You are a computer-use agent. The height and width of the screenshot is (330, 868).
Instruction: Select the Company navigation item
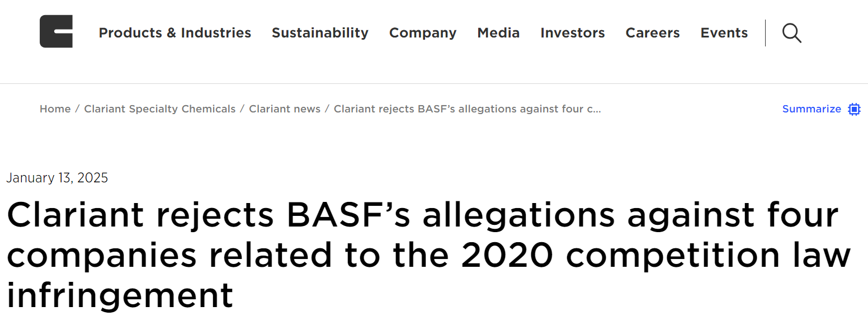[423, 33]
